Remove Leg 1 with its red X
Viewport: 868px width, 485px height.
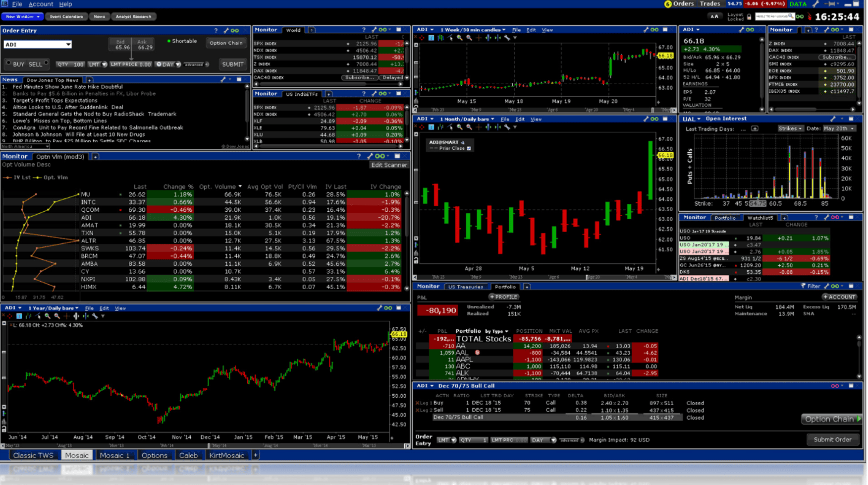click(x=417, y=403)
